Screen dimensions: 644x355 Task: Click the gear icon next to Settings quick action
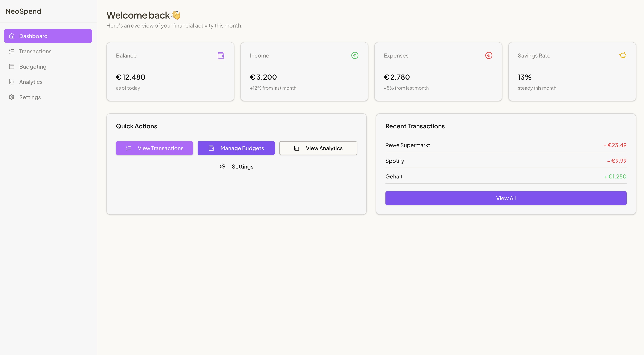[x=222, y=166]
